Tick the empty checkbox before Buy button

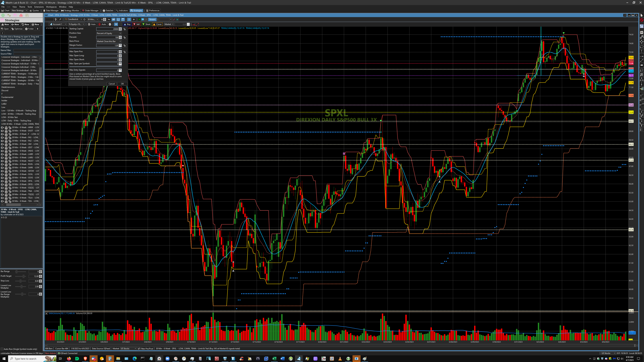(x=121, y=24)
